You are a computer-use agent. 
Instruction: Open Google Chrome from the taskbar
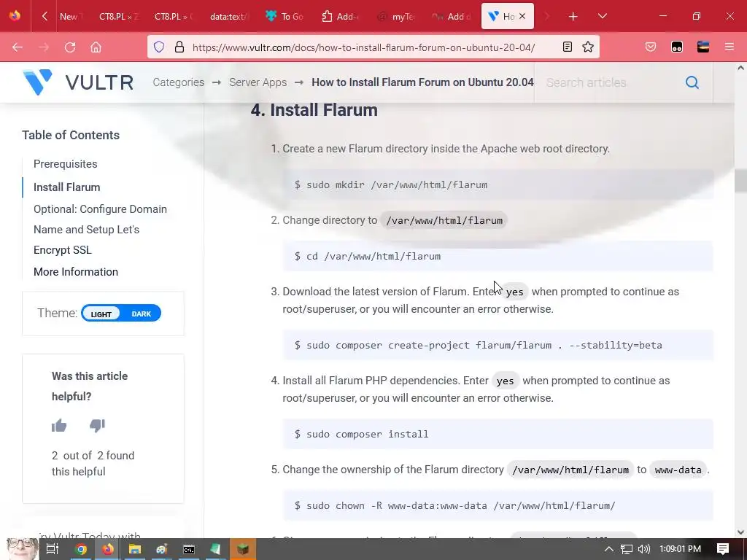point(81,549)
